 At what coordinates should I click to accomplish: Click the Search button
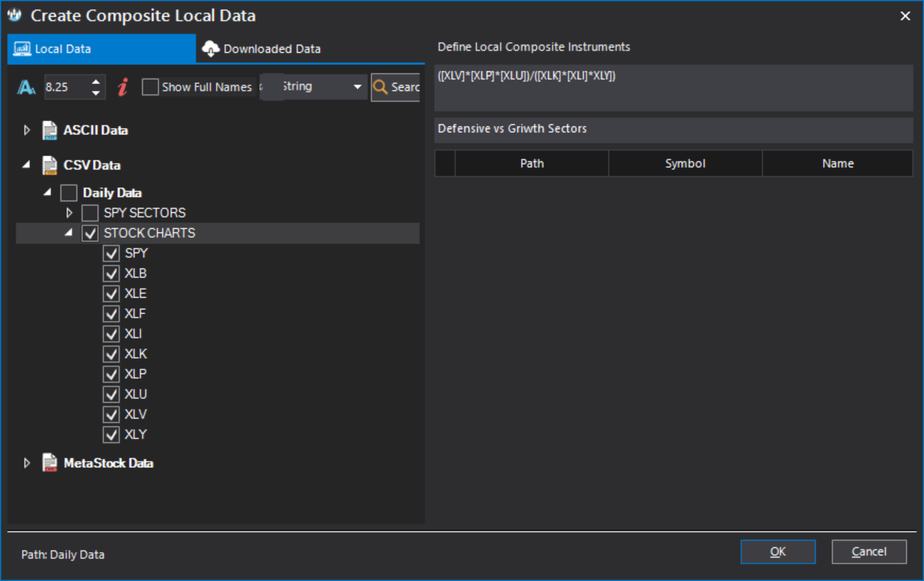(395, 87)
